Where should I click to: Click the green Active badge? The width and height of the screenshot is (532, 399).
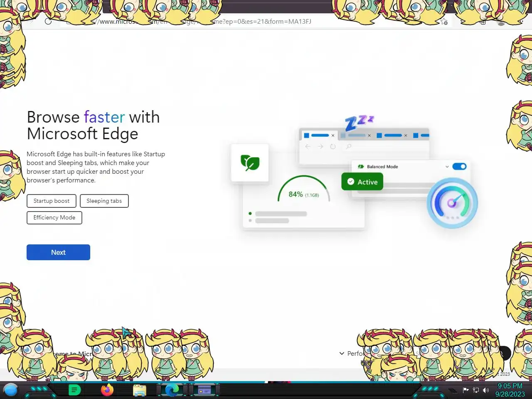pyautogui.click(x=362, y=182)
